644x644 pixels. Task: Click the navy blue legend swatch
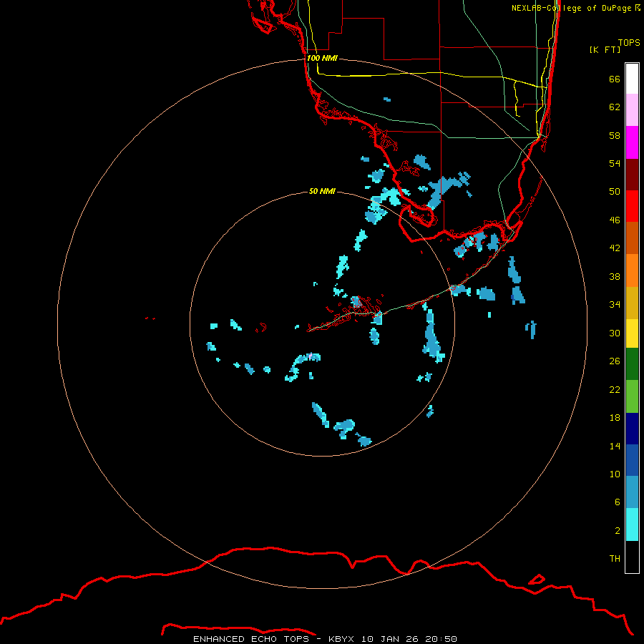632,429
